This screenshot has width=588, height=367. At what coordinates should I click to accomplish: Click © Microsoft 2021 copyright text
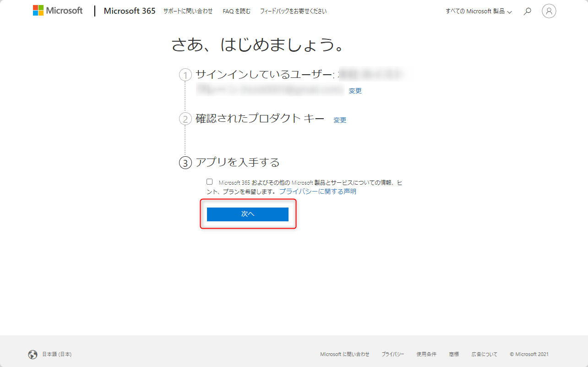[x=529, y=354]
